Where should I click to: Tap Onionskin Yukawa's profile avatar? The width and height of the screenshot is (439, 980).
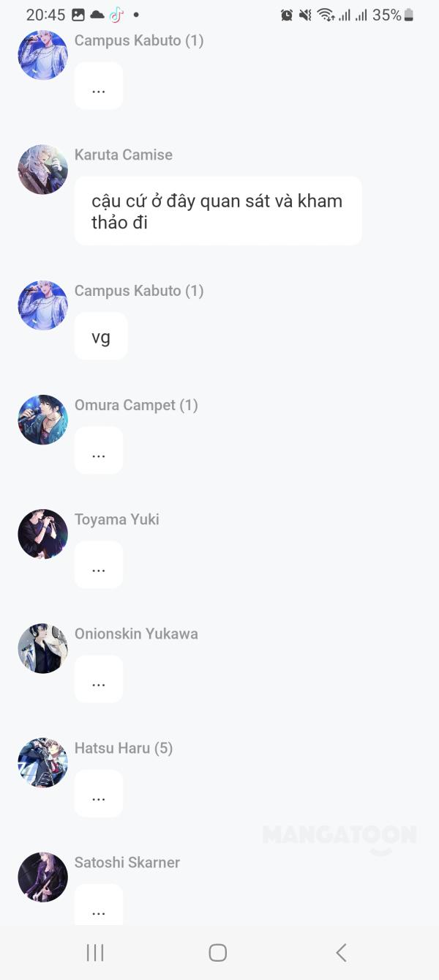(43, 648)
